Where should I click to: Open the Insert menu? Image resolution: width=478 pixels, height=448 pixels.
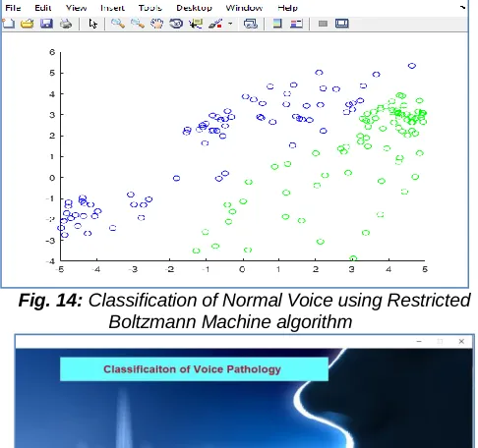point(112,8)
